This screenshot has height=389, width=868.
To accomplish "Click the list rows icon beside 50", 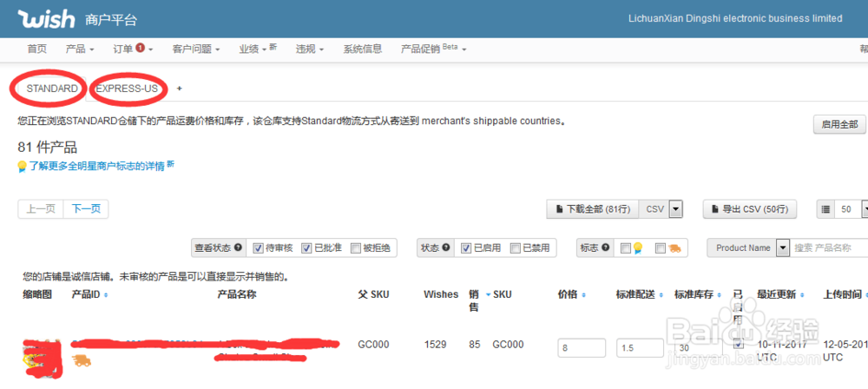I will click(825, 209).
